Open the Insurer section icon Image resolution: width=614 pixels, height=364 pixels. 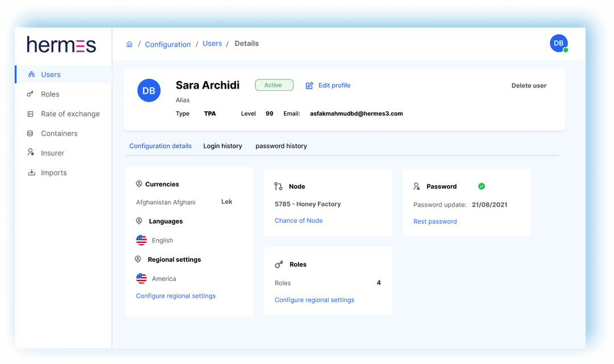pyautogui.click(x=31, y=153)
